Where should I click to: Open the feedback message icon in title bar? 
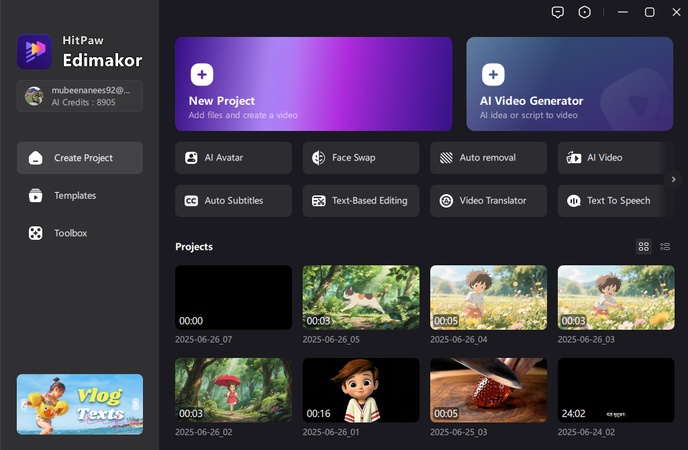point(558,12)
